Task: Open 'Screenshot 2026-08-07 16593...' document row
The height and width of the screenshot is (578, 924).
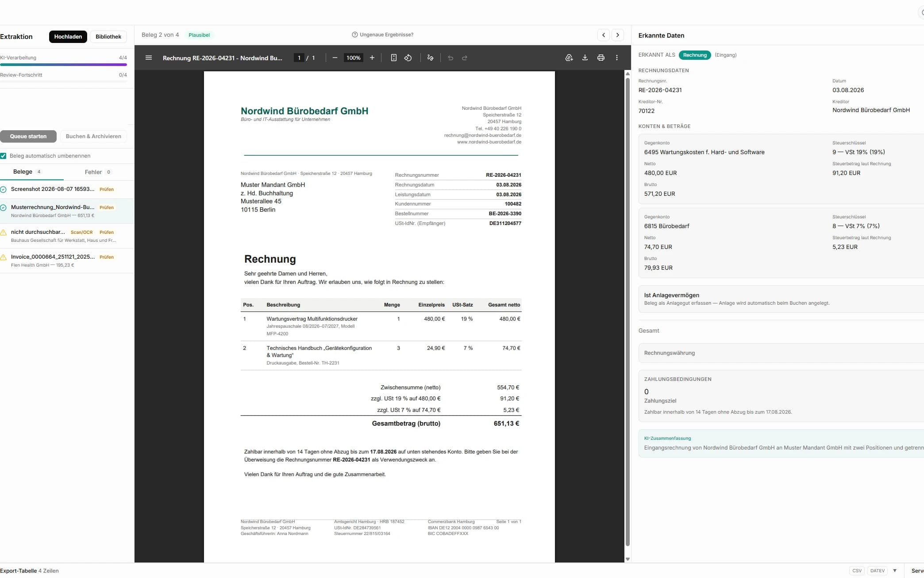Action: coord(67,189)
